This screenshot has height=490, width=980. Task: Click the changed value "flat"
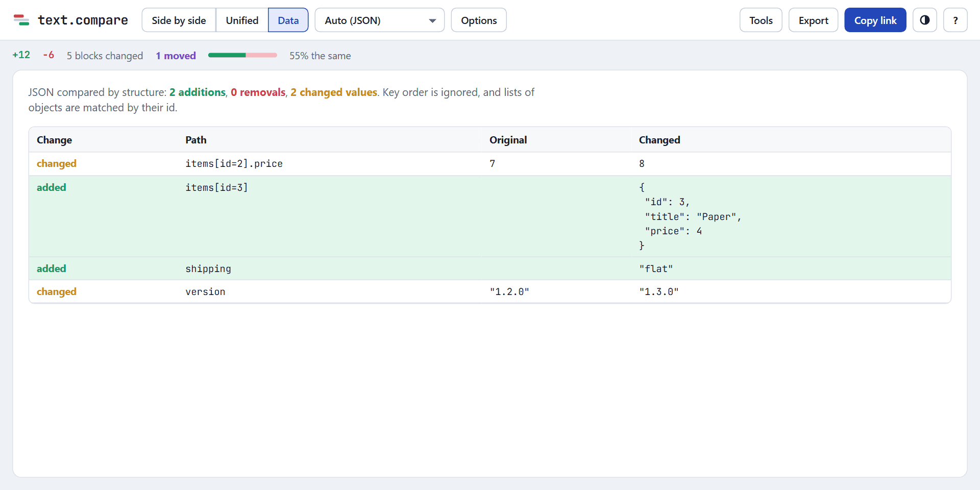click(656, 269)
